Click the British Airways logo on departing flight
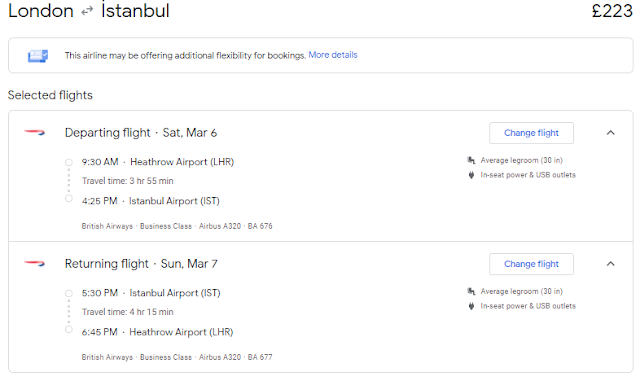Screen dimensions: 640x381 34,132
